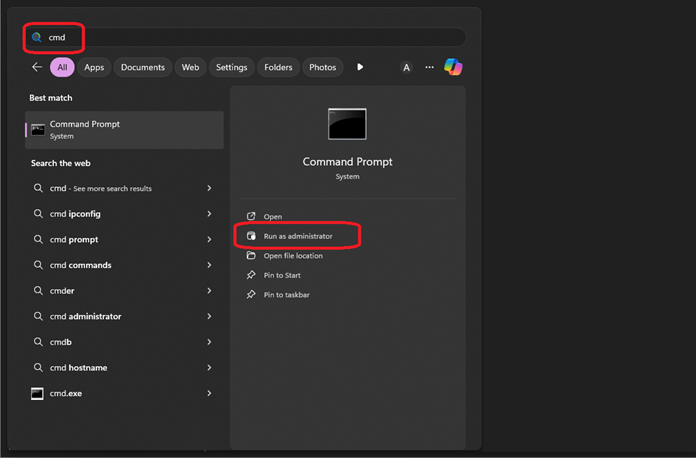Select the Documents filter tab

[x=143, y=67]
